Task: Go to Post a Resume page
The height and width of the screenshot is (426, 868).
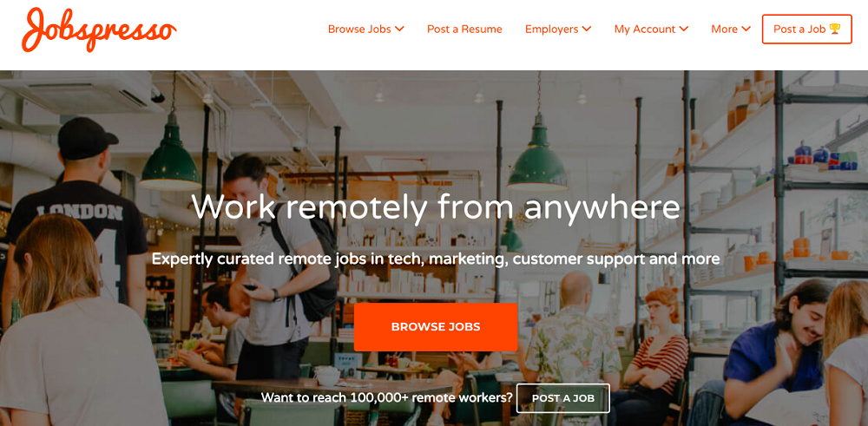Action: 464,29
